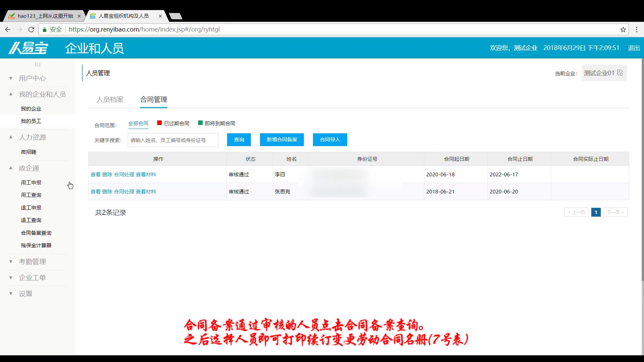Expand the 用户中心 menu section
Screen dimensions: 644x362
[x=32, y=78]
